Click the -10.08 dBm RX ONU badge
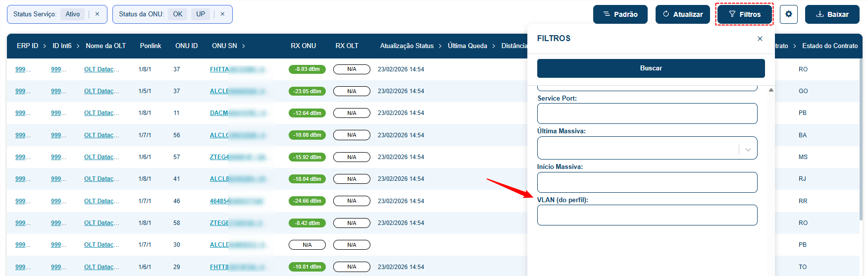The width and height of the screenshot is (868, 276). pyautogui.click(x=307, y=135)
